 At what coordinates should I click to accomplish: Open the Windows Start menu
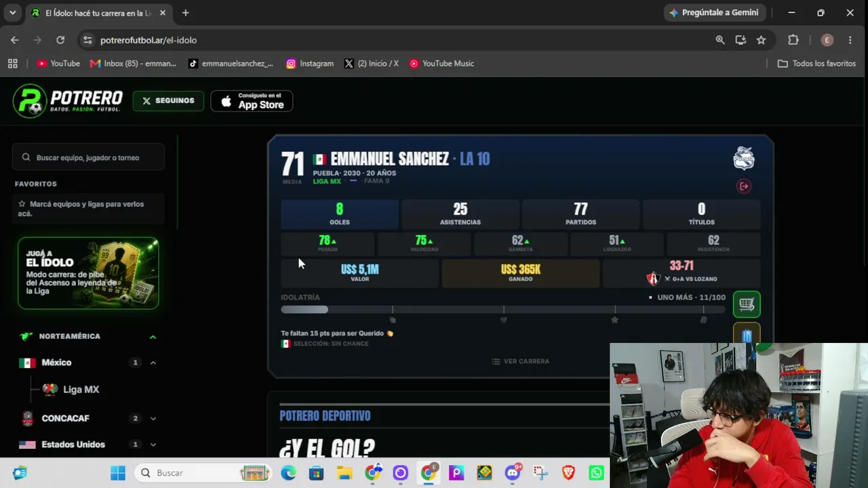[117, 472]
